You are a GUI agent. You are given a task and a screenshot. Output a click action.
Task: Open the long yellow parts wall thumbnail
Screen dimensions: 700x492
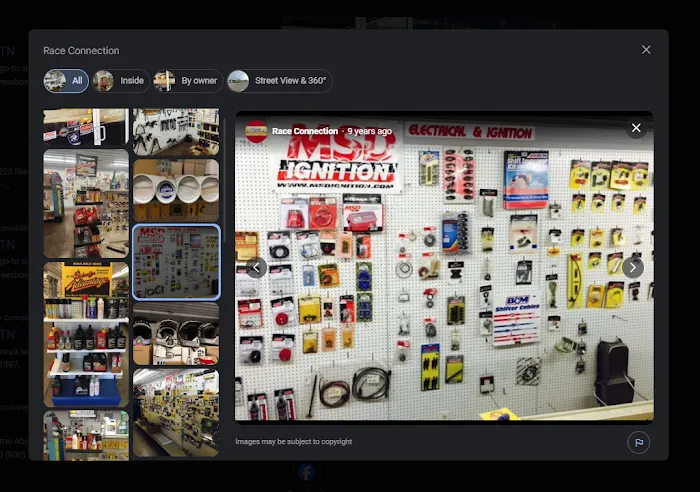176,413
